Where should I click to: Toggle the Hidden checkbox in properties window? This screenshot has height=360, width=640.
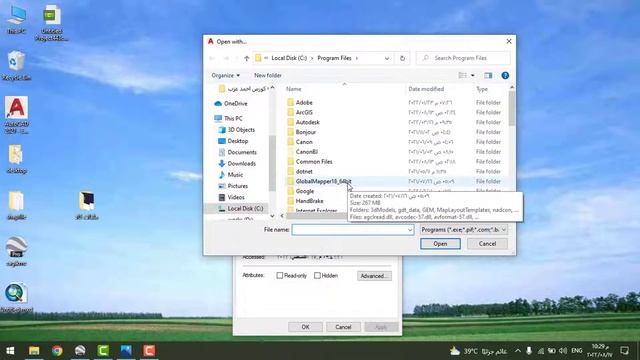coord(317,276)
